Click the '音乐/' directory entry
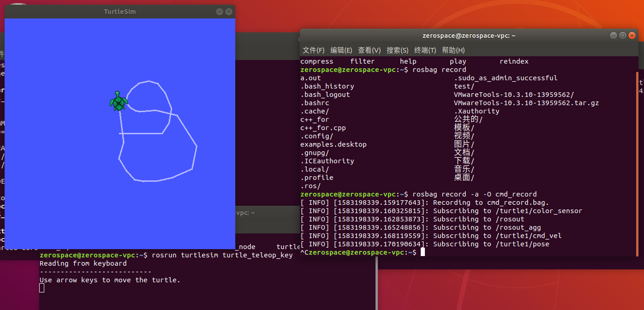Screen dimensions: 644x310 click(464, 169)
